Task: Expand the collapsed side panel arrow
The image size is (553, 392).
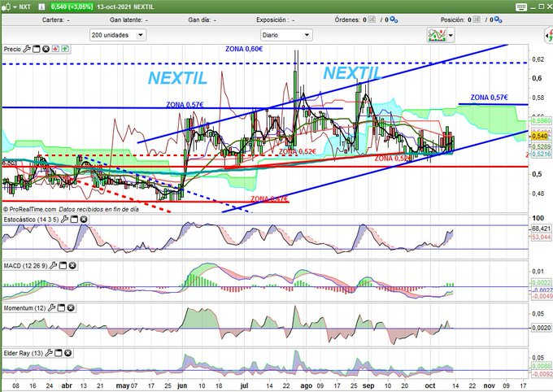Action: pyautogui.click(x=549, y=36)
